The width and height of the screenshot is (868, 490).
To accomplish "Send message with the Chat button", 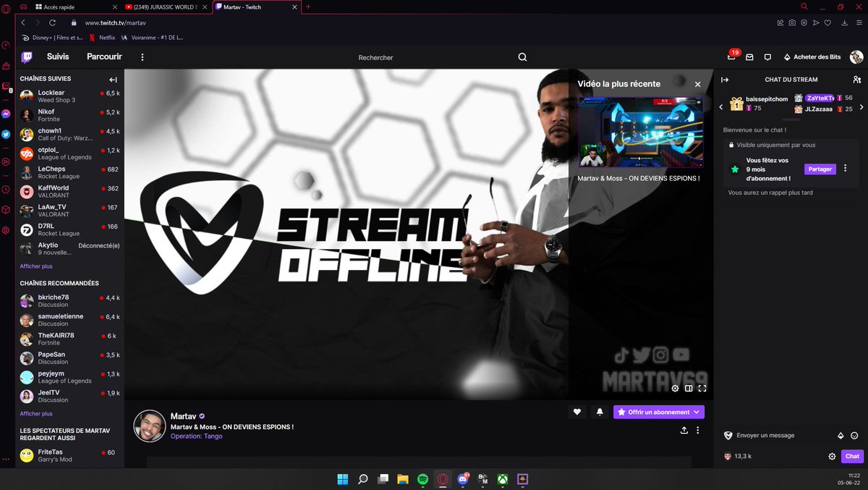I will [x=852, y=456].
